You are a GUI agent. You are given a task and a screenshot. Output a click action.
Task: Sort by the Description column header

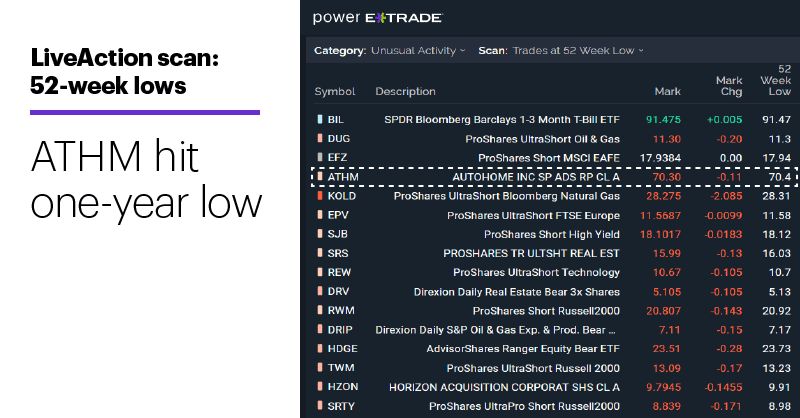(x=406, y=91)
